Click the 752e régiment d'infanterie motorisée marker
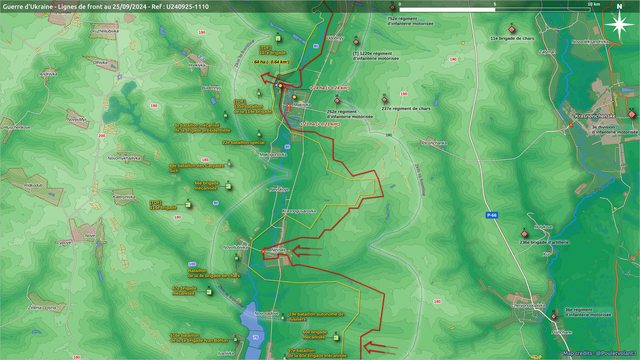 click(x=393, y=7)
